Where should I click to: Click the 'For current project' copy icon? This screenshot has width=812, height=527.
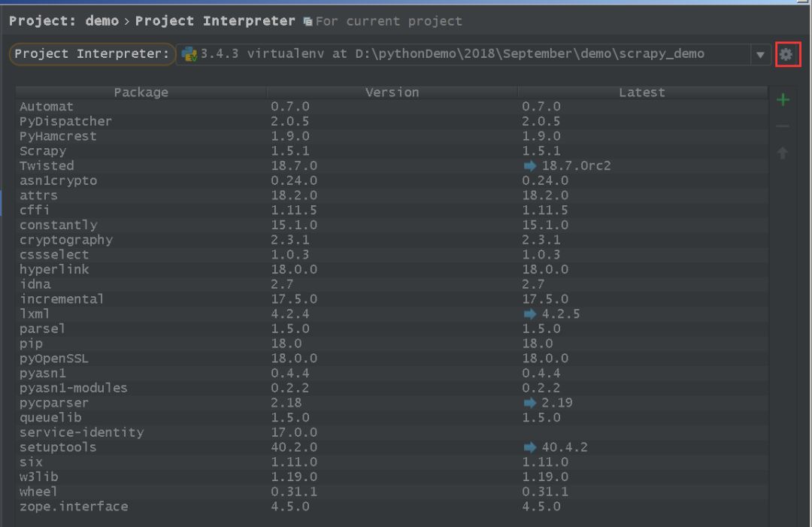click(308, 22)
